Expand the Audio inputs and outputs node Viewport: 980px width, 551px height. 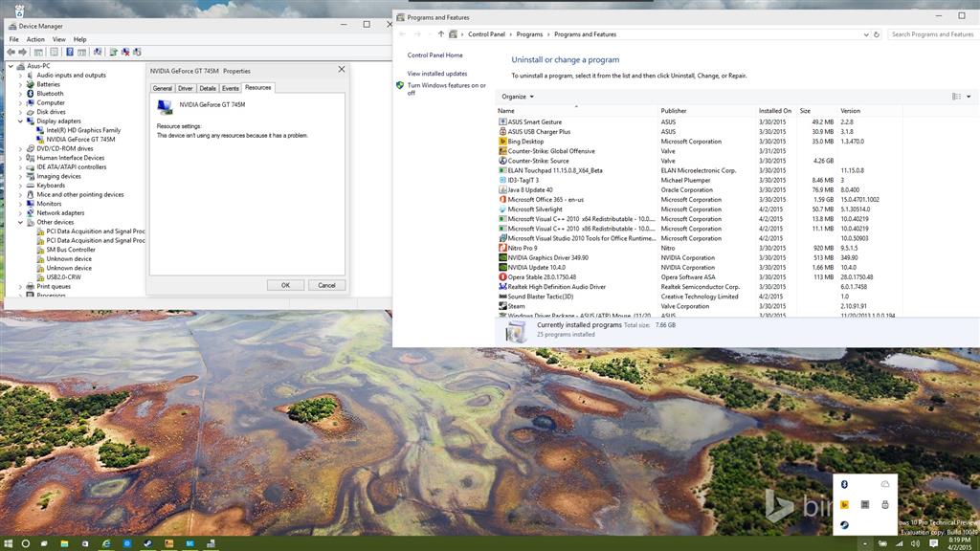pyautogui.click(x=20, y=75)
